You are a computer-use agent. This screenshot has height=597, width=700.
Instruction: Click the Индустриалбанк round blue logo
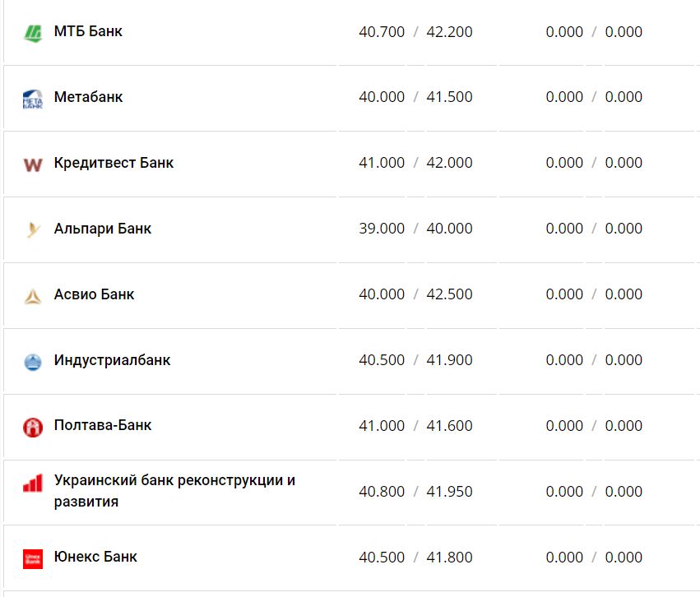pyautogui.click(x=32, y=361)
